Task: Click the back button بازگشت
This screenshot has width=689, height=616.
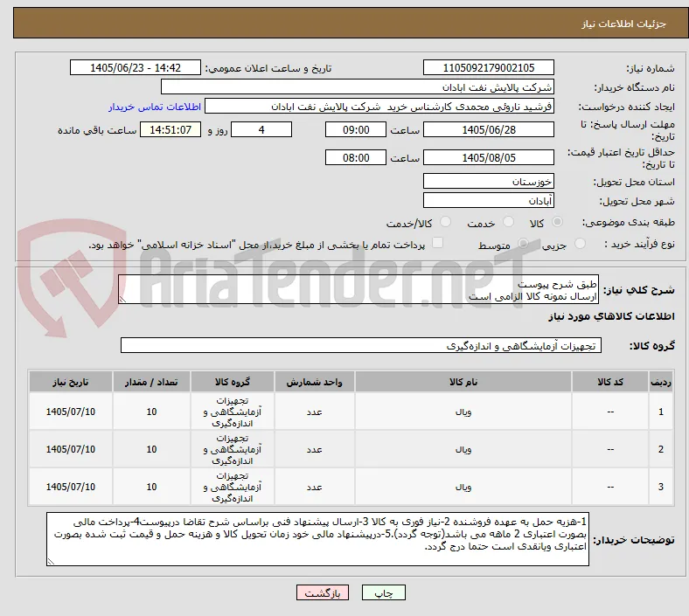Action: 323,593
